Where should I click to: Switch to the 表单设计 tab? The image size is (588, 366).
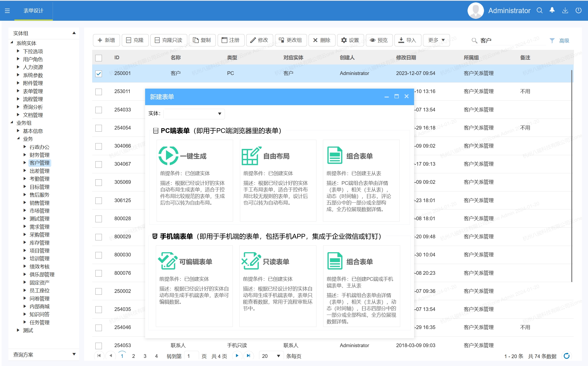[33, 11]
